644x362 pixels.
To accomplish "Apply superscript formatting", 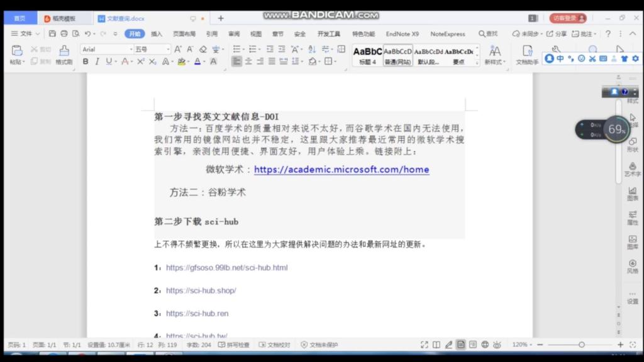I will [x=141, y=62].
